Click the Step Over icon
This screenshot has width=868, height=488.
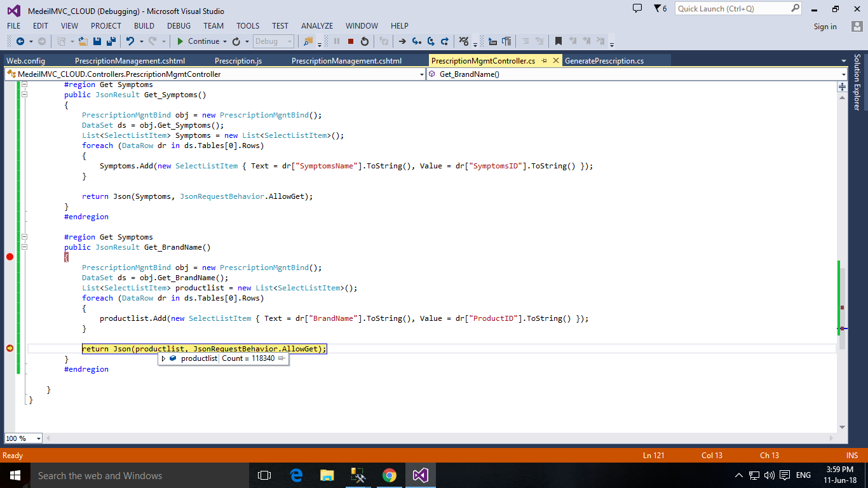coord(431,41)
